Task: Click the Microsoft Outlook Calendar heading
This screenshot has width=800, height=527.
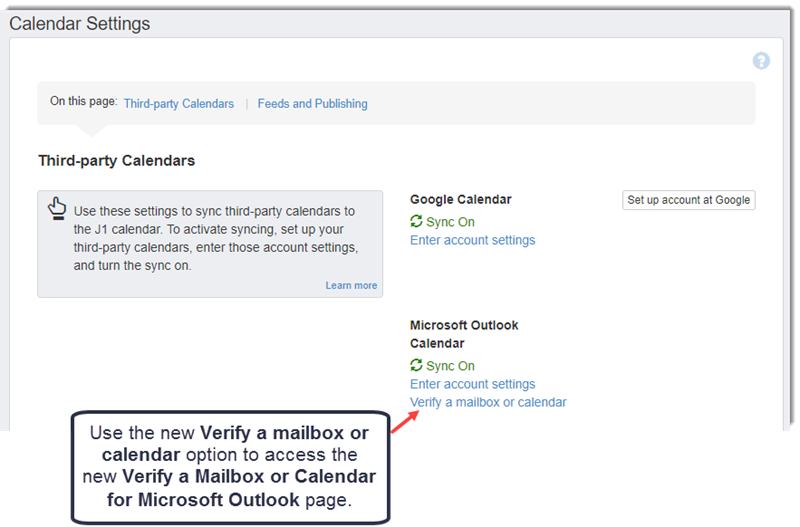Action: 464,334
